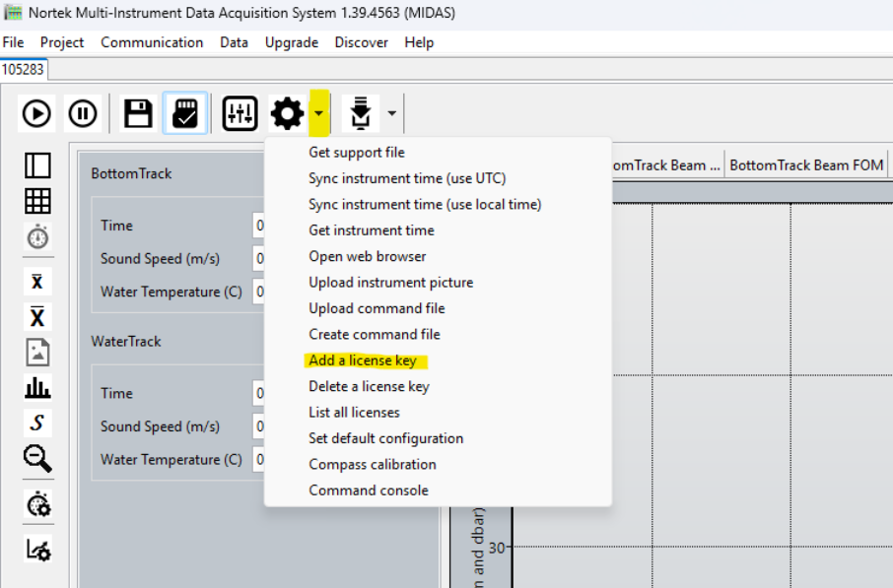Click the stopwatch timer icon
The width and height of the screenshot is (893, 588).
(37, 236)
